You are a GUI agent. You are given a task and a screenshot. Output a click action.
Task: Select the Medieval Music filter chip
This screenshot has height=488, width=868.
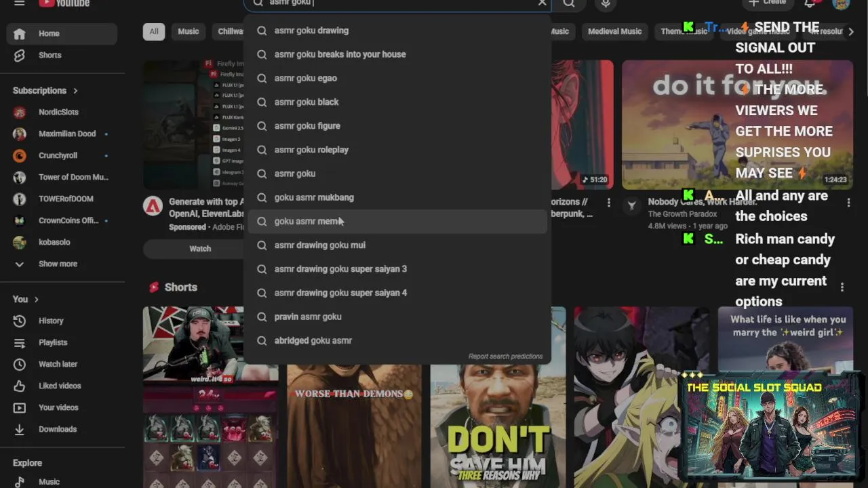click(614, 31)
